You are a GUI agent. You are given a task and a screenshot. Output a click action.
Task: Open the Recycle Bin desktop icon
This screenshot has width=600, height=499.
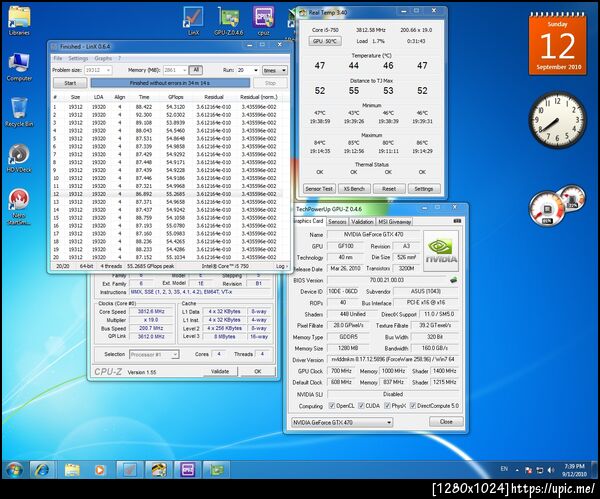click(x=19, y=112)
